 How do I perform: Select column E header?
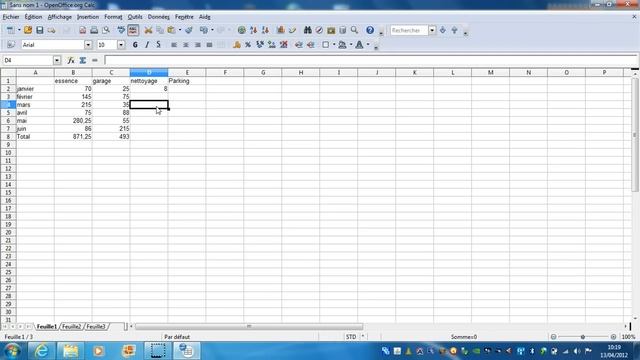(x=187, y=73)
